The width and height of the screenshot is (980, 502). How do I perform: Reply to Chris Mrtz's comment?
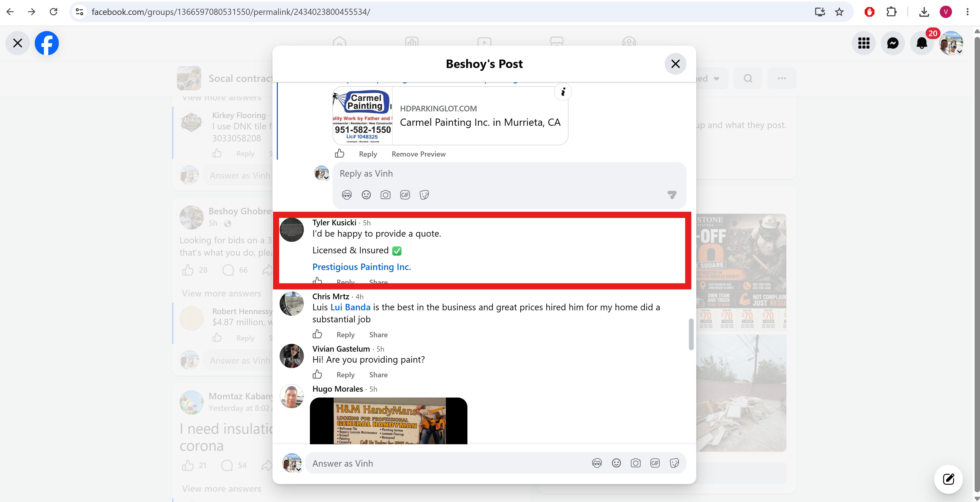345,335
